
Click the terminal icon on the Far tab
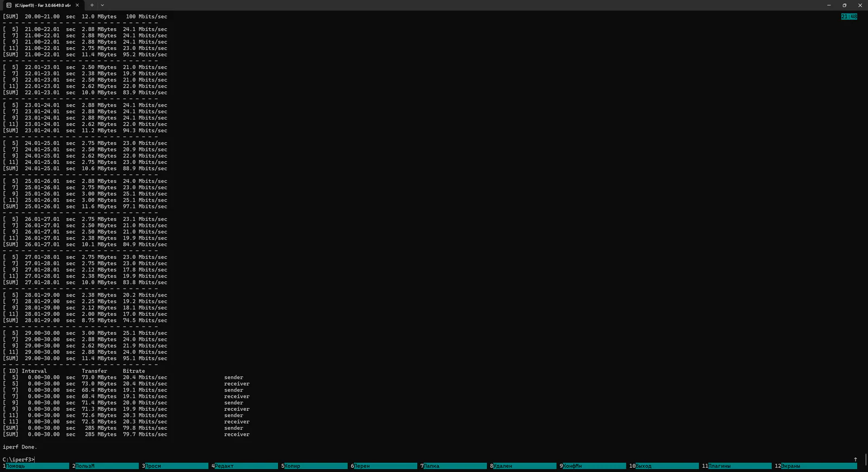point(9,5)
